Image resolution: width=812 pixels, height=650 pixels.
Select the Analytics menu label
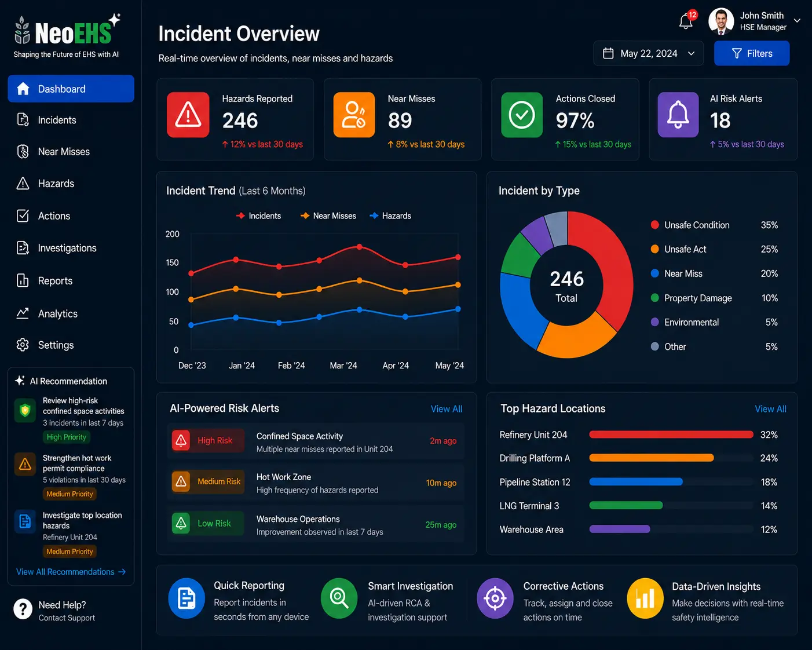[x=58, y=313]
